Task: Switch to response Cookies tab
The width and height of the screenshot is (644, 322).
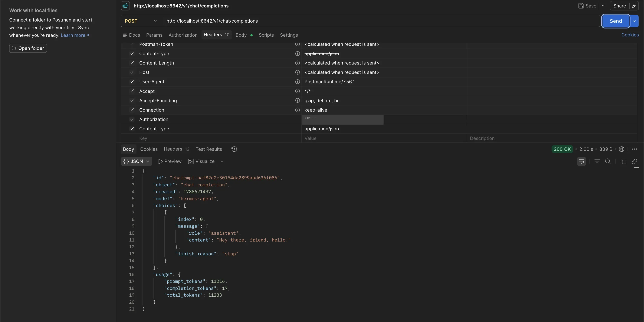Action: (x=149, y=149)
